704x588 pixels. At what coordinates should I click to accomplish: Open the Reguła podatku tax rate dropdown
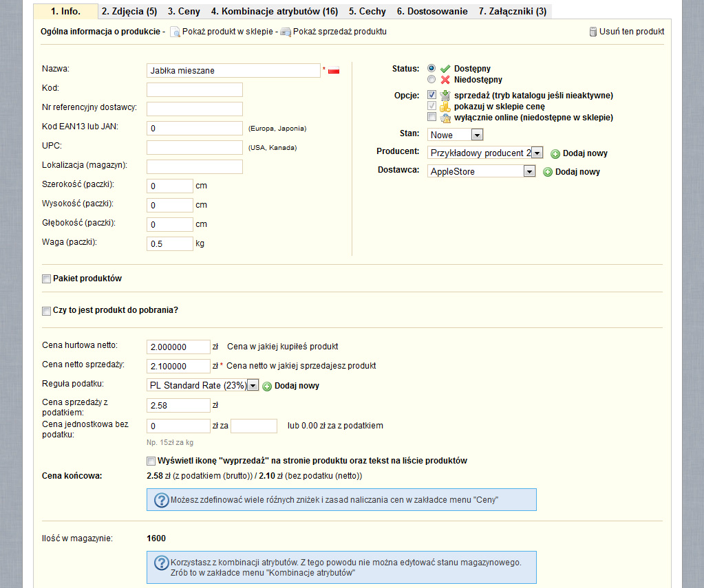202,385
